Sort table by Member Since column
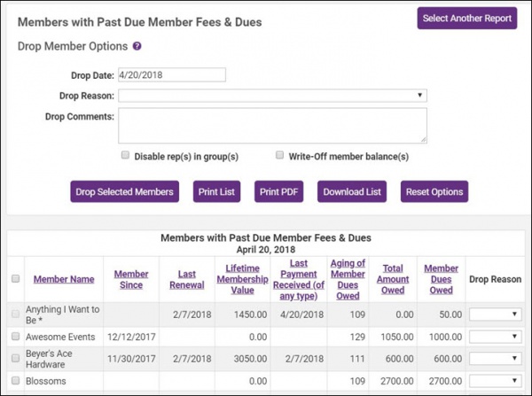This screenshot has width=532, height=396. click(131, 279)
